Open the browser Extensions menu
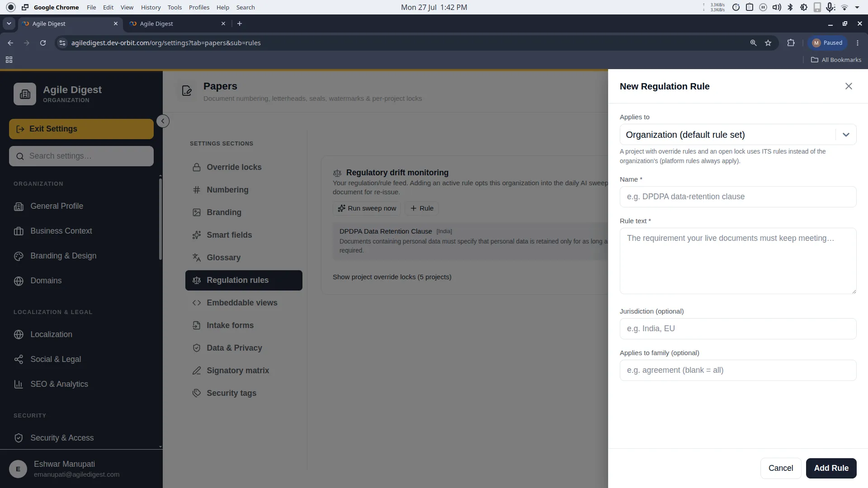Image resolution: width=868 pixels, height=488 pixels. 791,43
